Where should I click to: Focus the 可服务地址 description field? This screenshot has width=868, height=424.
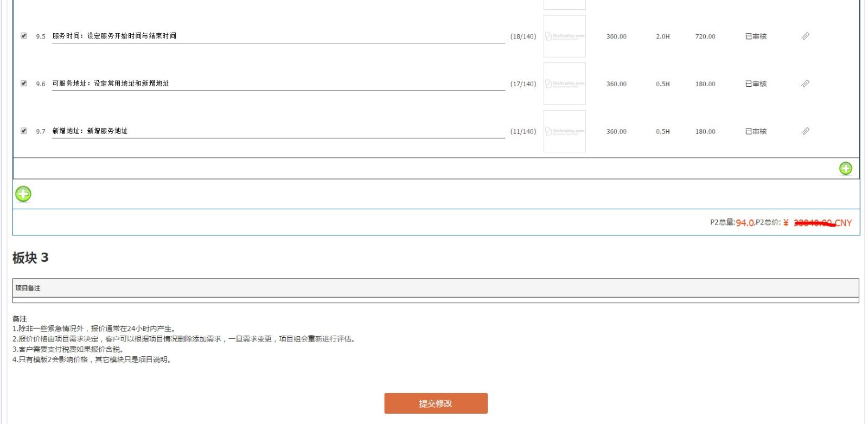[278, 83]
